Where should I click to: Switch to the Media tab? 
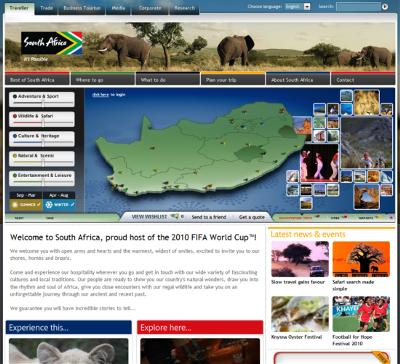click(118, 8)
